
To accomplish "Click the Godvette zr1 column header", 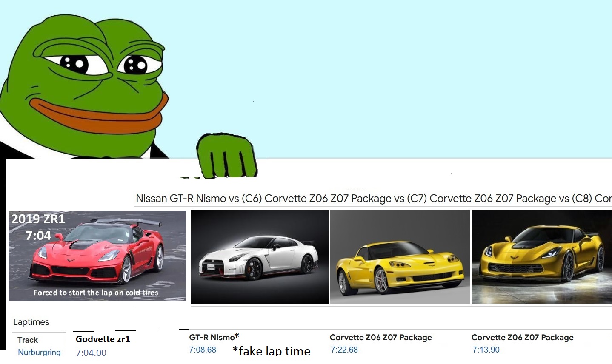I will [x=103, y=339].
